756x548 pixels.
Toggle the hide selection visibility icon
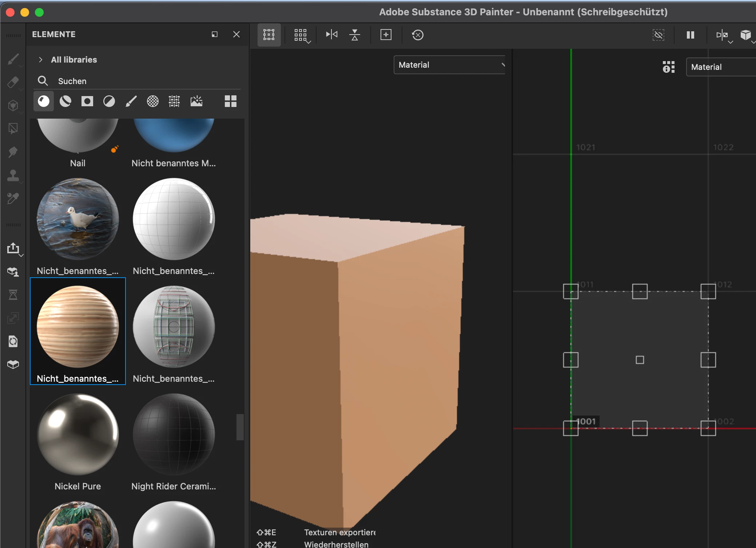[x=658, y=35]
